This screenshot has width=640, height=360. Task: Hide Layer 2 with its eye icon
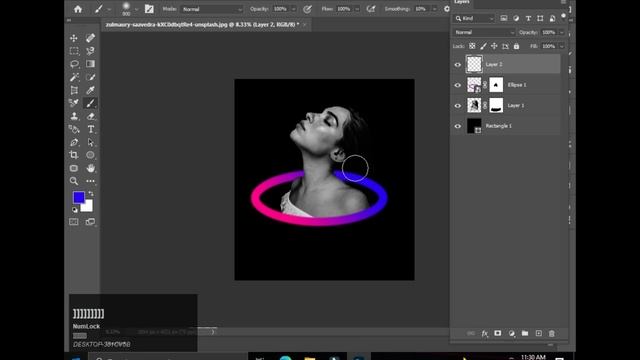[458, 64]
